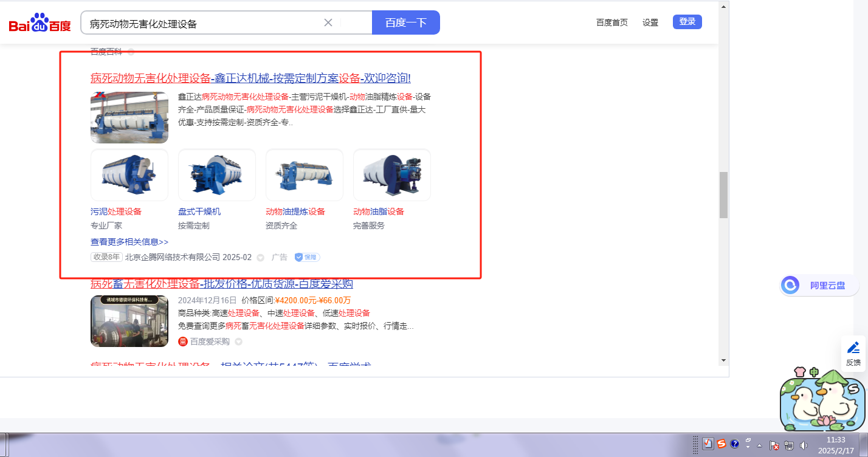Viewport: 868px width, 457px height.
Task: Click the 广告 ad label
Action: 280,257
